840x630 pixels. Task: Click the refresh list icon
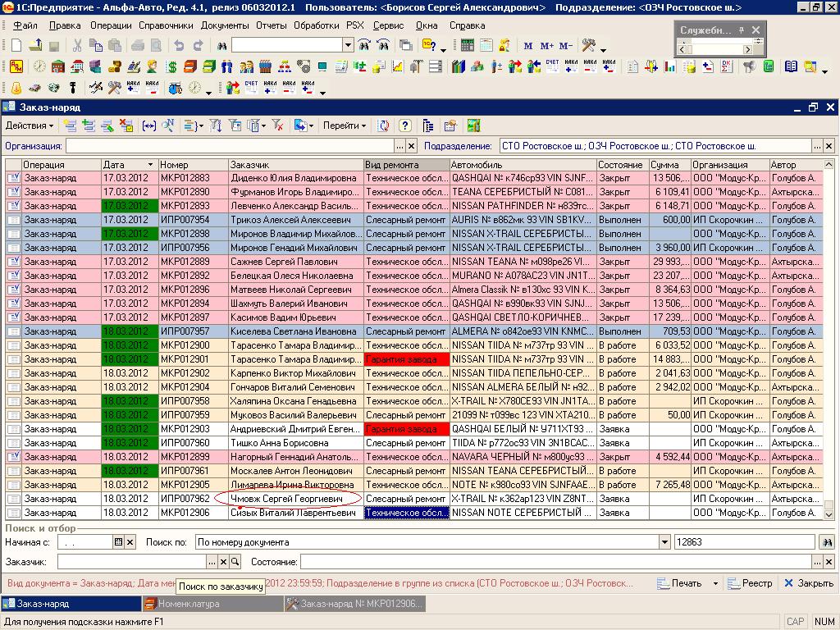coord(384,126)
